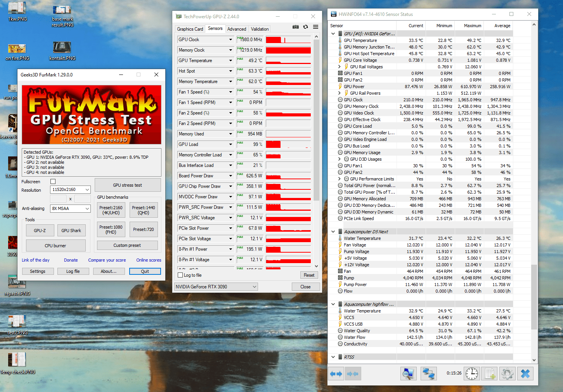Open Hot Spot sensor dropdown arrow
This screenshot has width=563, height=392.
(230, 71)
